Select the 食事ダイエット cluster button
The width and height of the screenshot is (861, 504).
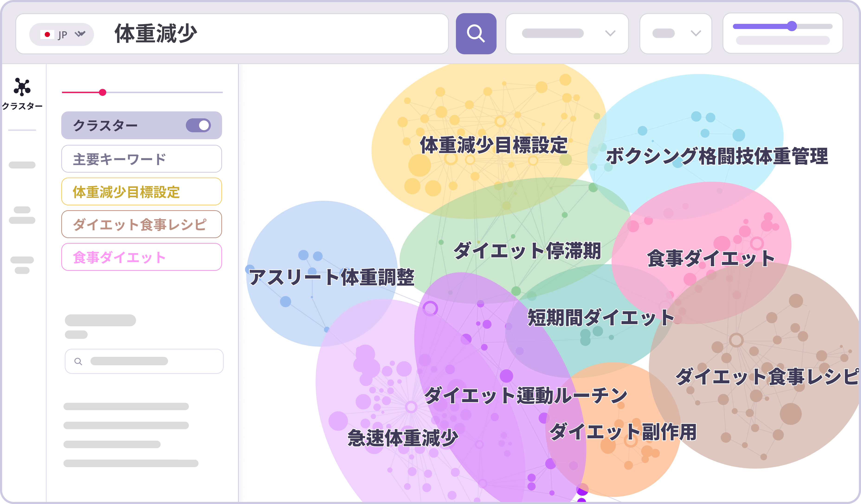coord(141,257)
